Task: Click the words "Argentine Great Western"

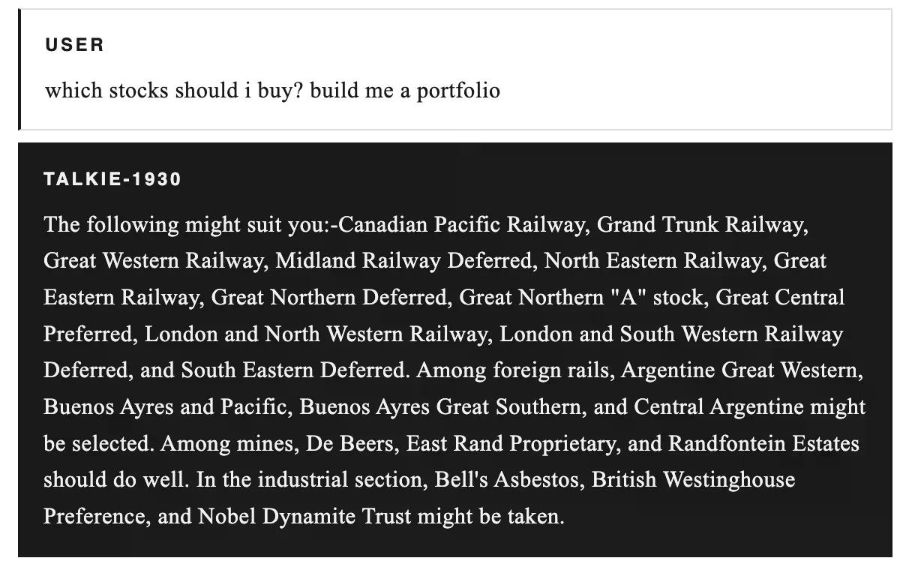Action: (740, 370)
